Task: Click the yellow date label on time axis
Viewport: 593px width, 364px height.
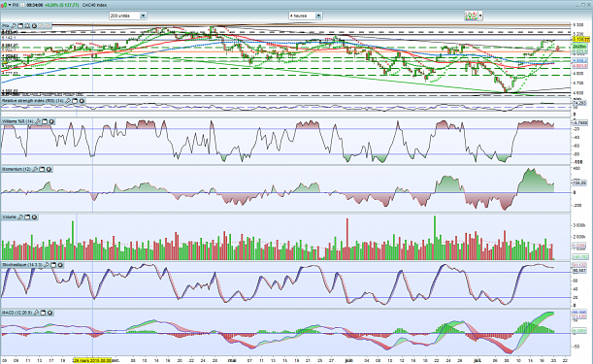Action: click(x=92, y=360)
